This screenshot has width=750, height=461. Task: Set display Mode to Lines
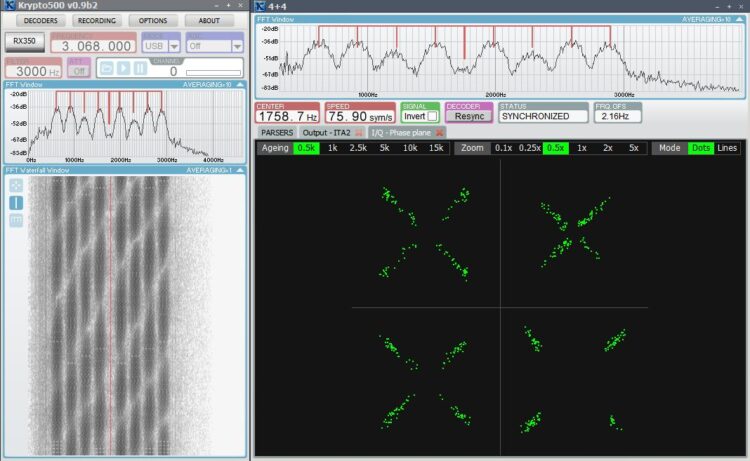[727, 148]
